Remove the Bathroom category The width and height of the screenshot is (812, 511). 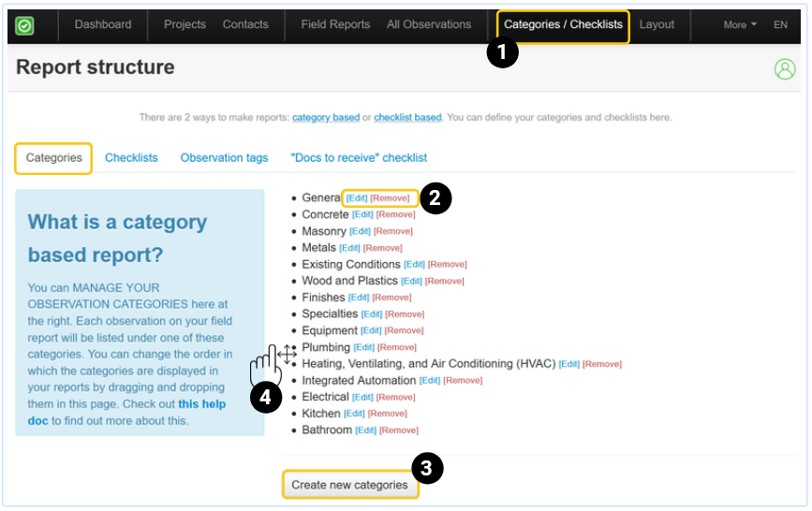point(399,431)
